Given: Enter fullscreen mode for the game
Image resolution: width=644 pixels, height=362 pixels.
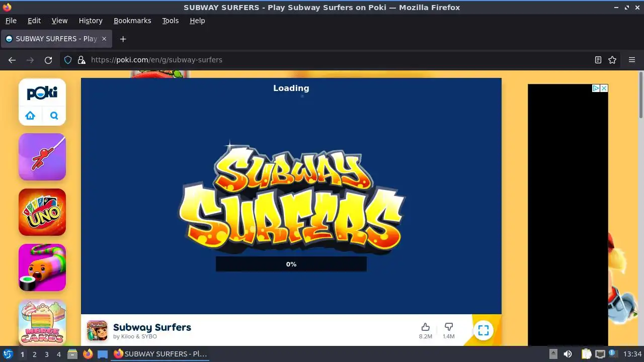Looking at the screenshot, I should (x=484, y=330).
